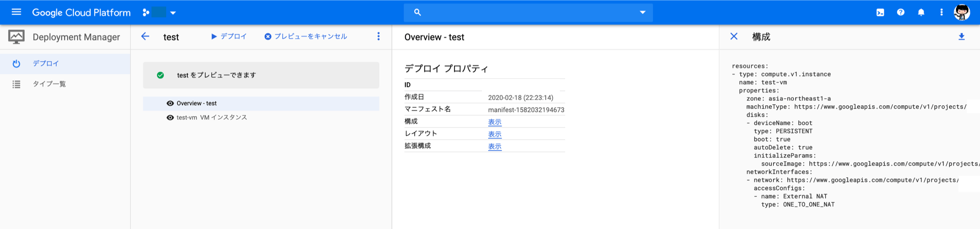
Task: Close the 構成 panel
Action: [x=734, y=36]
